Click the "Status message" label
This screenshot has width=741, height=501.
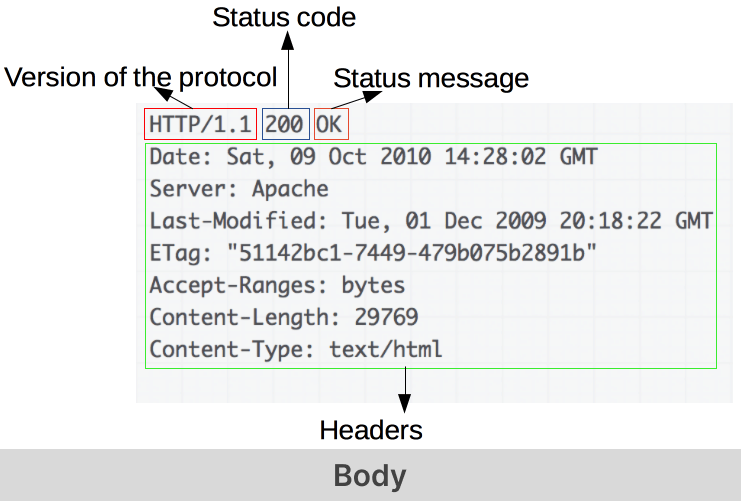point(431,78)
